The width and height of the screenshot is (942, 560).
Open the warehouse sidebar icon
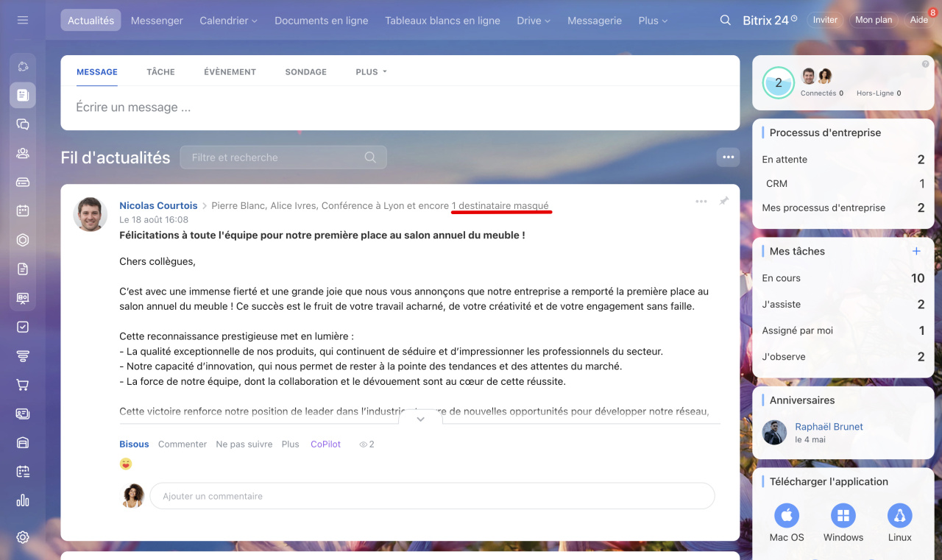pos(23,442)
